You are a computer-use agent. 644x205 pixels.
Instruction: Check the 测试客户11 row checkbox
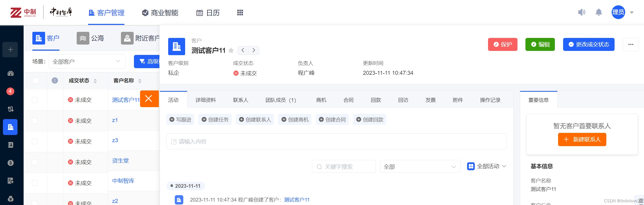[x=35, y=100]
